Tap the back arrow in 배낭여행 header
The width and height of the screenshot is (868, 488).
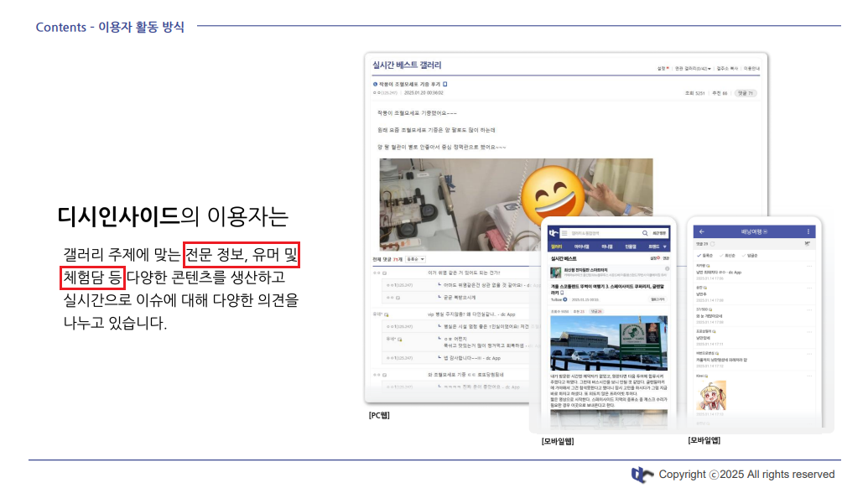coord(701,231)
